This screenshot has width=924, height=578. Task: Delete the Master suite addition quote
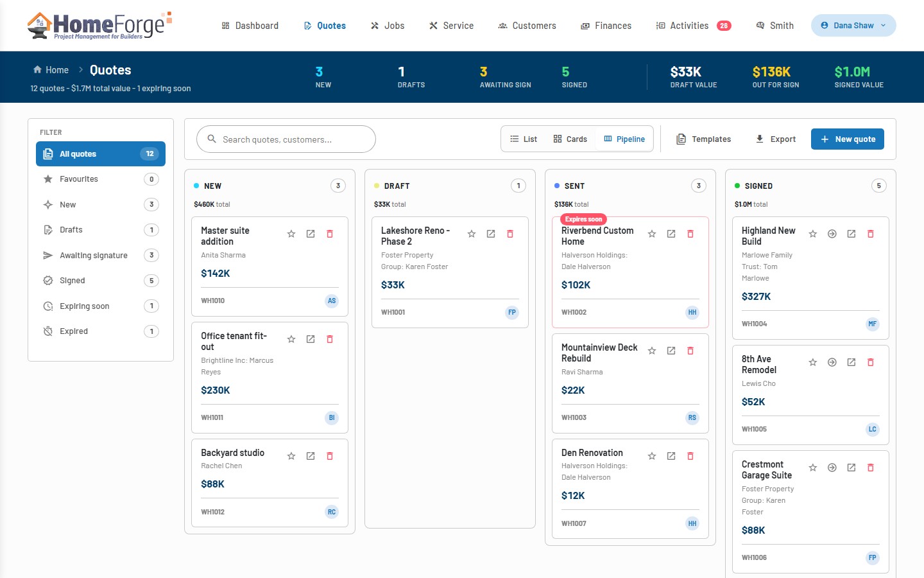[x=330, y=234]
